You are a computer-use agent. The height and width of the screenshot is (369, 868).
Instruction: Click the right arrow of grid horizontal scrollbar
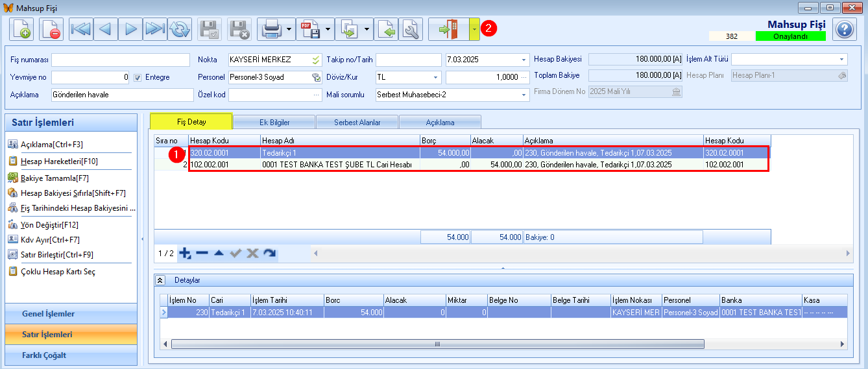(847, 253)
